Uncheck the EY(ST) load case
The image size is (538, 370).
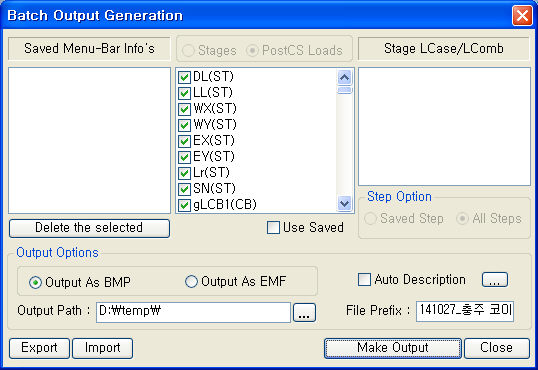point(184,157)
